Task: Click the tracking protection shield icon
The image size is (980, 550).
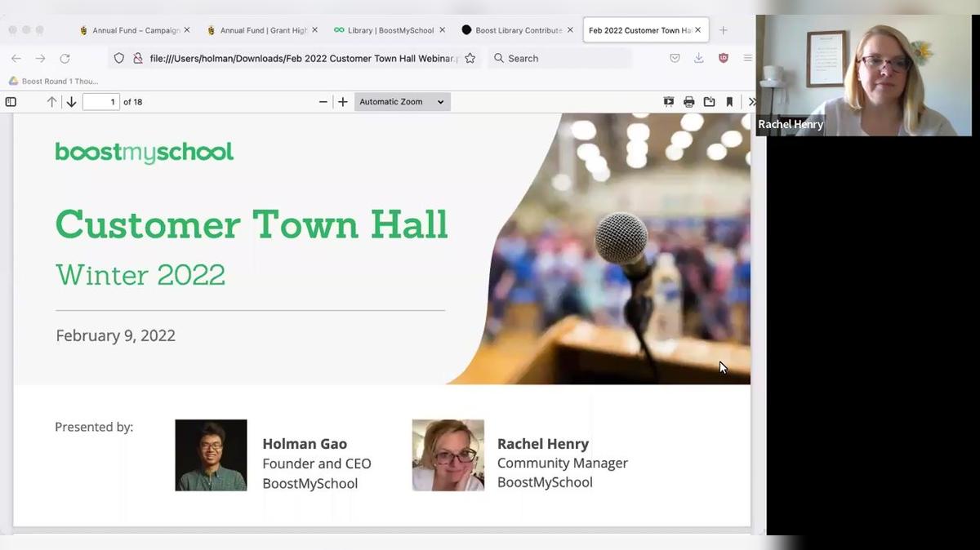Action: (x=118, y=58)
